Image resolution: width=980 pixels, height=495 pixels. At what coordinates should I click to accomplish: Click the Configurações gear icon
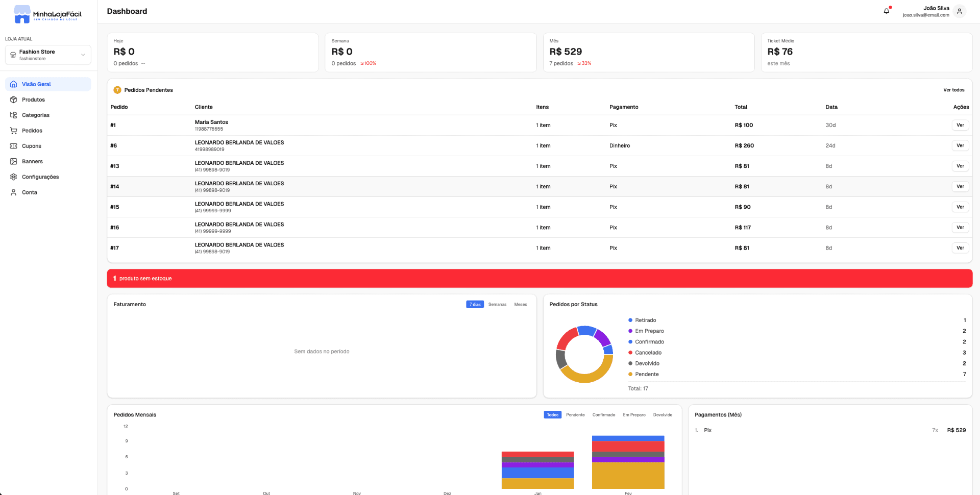click(x=14, y=177)
